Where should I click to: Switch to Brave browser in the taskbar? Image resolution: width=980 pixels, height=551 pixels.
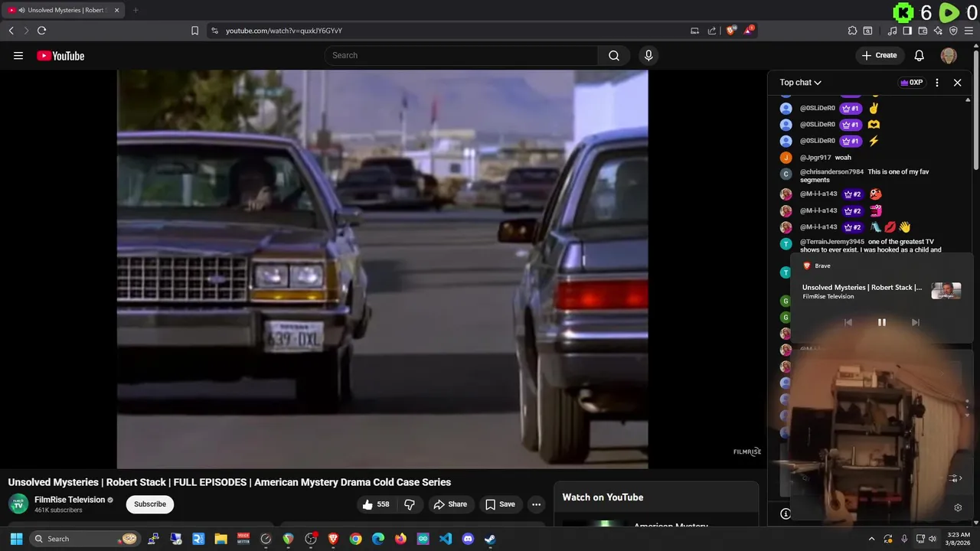[x=333, y=539]
